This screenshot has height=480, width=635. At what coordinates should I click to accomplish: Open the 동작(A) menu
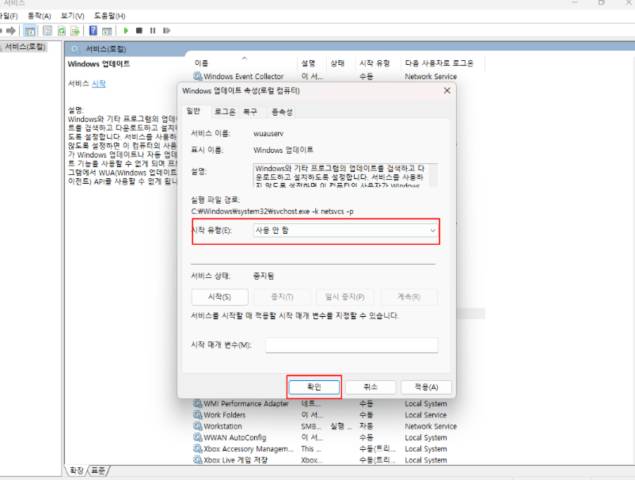[39, 16]
